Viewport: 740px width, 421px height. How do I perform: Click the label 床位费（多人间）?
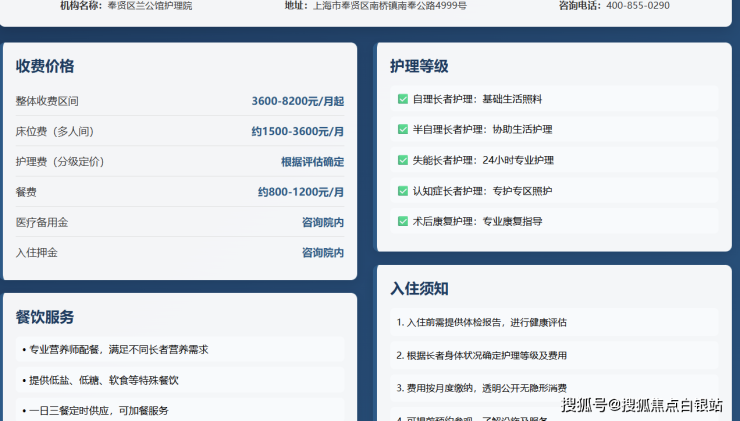tap(55, 131)
